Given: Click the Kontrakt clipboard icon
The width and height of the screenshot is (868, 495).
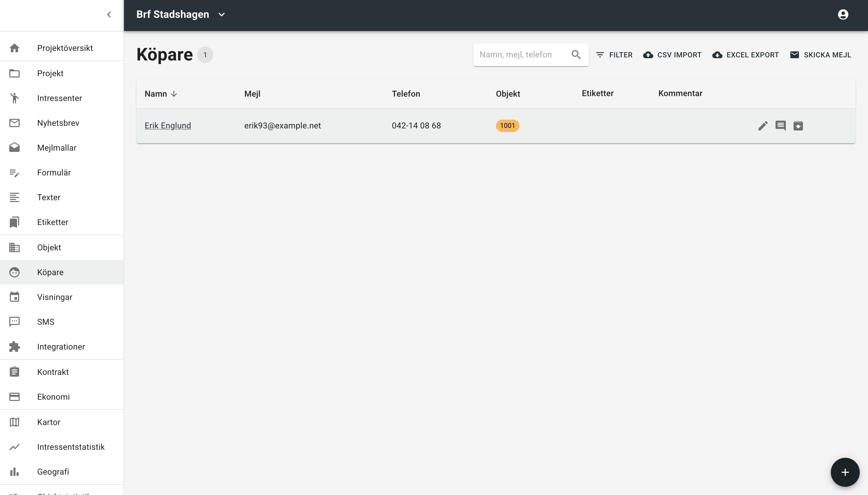Looking at the screenshot, I should 14,372.
